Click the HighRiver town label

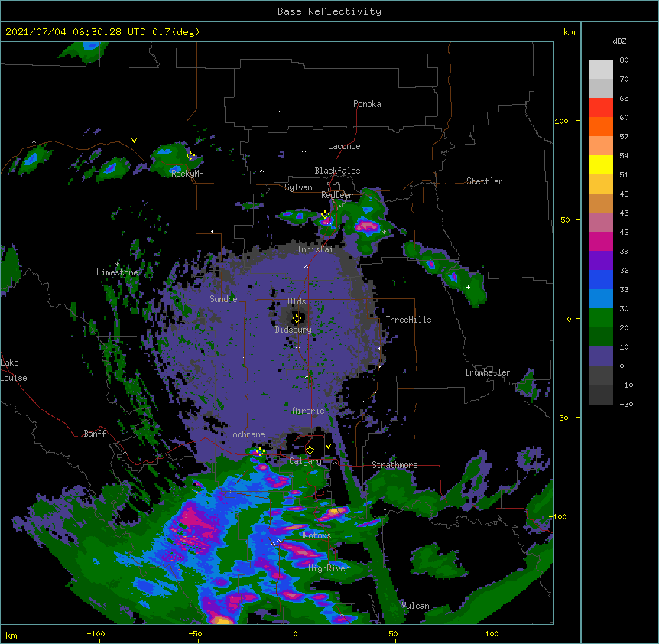click(328, 568)
